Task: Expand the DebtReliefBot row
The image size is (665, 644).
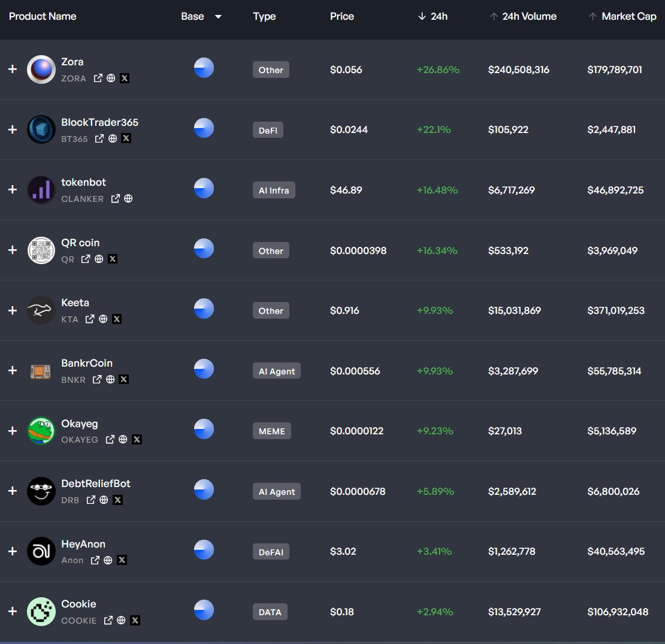Action: click(13, 491)
